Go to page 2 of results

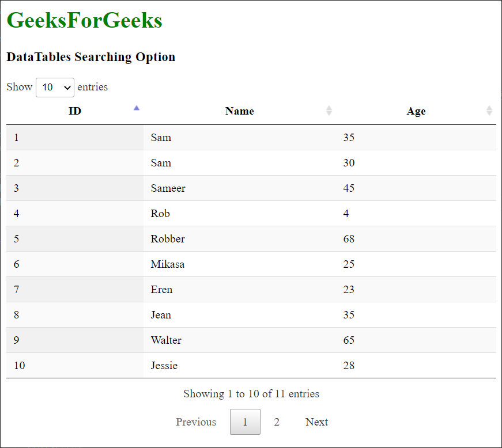[x=277, y=422]
